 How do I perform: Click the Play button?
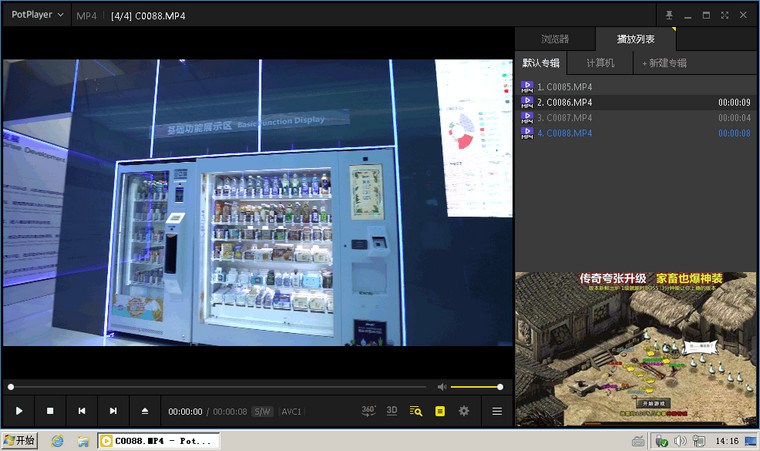pyautogui.click(x=18, y=411)
